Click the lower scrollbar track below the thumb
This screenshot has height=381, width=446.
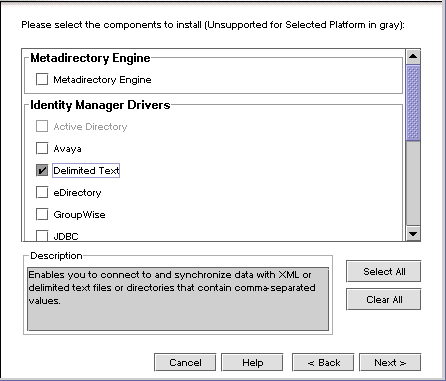(413, 184)
